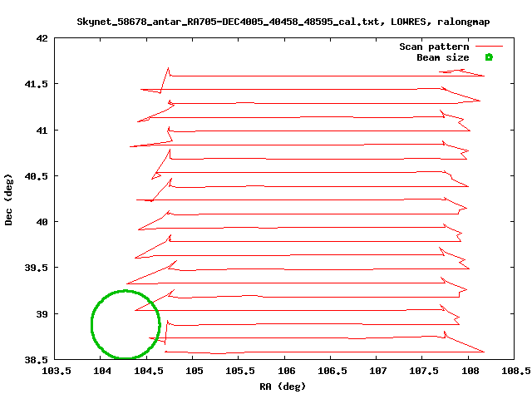Click the y-axis tick label 41
This screenshot has height=399, width=532.
[x=42, y=131]
